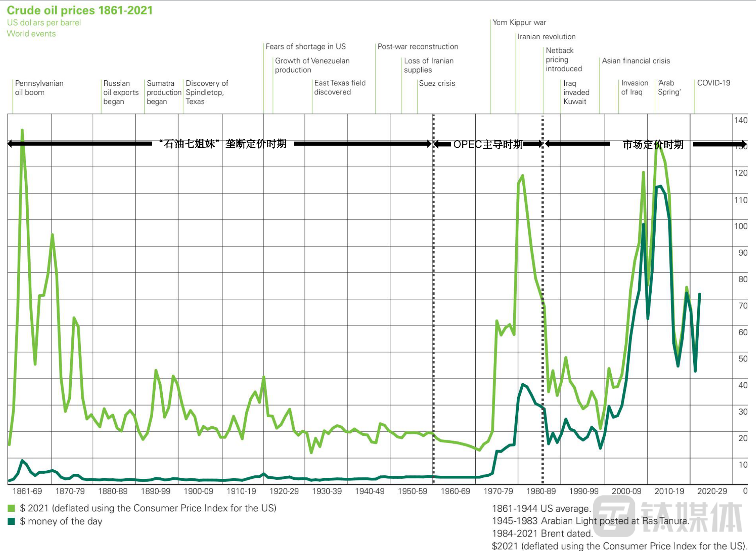Click the 石油七姐妹 垄断定价时期 label

point(223,144)
